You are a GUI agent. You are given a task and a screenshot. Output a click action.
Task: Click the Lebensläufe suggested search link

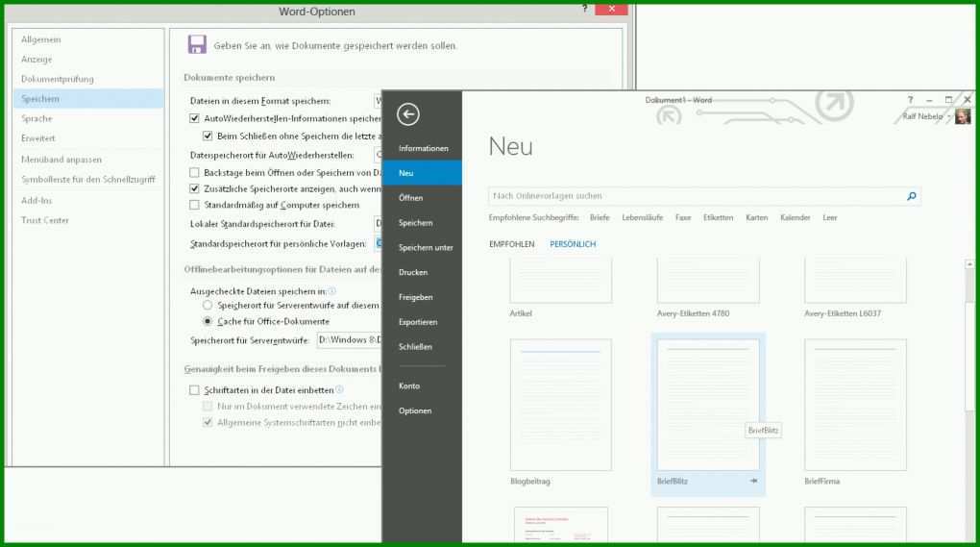point(642,217)
